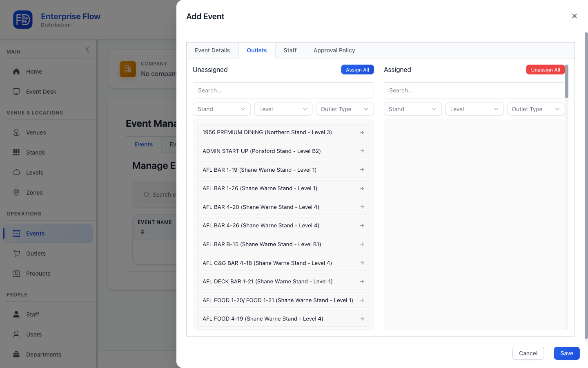Assign AFL DECK BAR 1-21 via its arrow
Image resolution: width=588 pixels, height=368 pixels.
coord(362,282)
